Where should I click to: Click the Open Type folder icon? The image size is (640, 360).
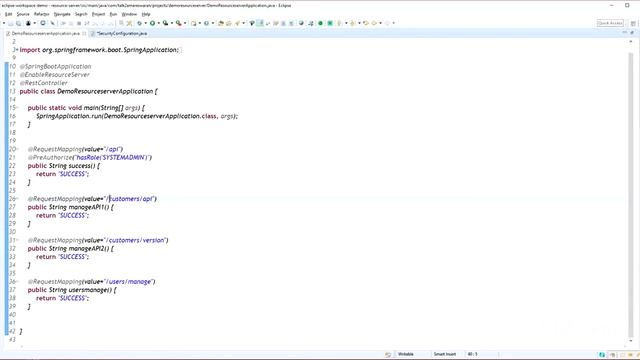pos(221,23)
